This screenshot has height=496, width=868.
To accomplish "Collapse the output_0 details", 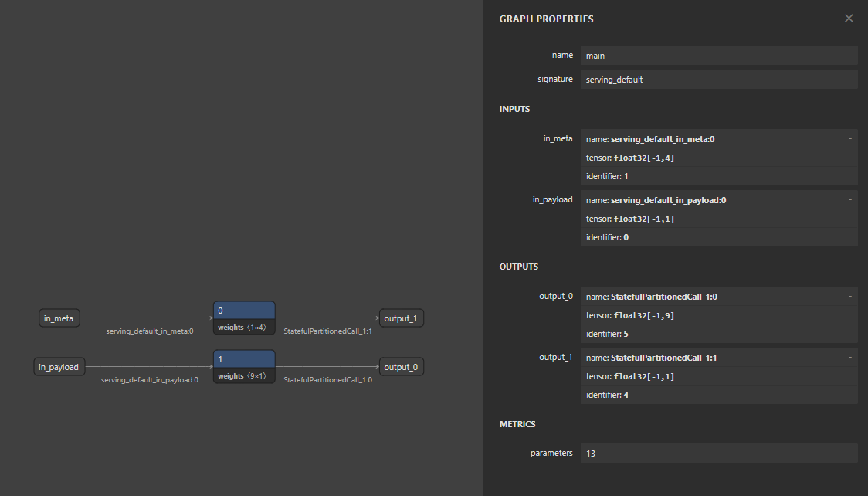I will [849, 297].
